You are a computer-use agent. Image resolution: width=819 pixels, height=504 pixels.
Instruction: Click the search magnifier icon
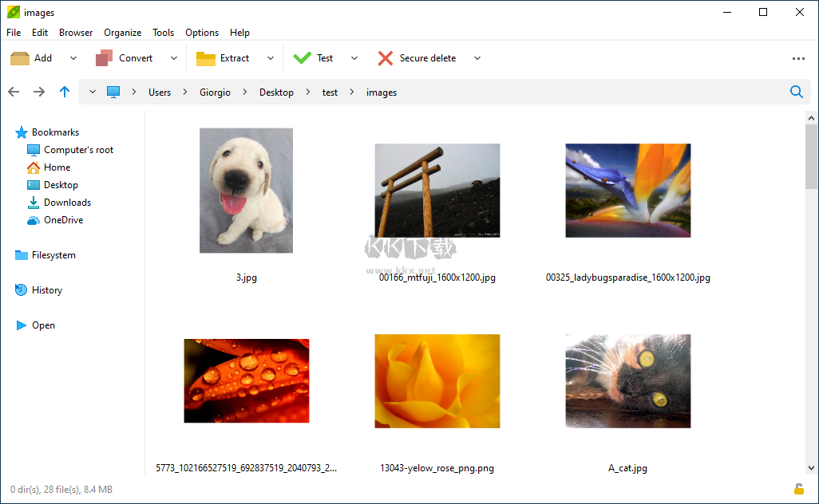pos(796,93)
